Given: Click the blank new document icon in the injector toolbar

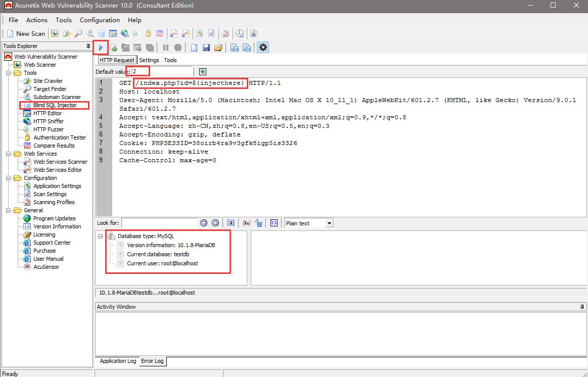Looking at the screenshot, I should click(194, 48).
